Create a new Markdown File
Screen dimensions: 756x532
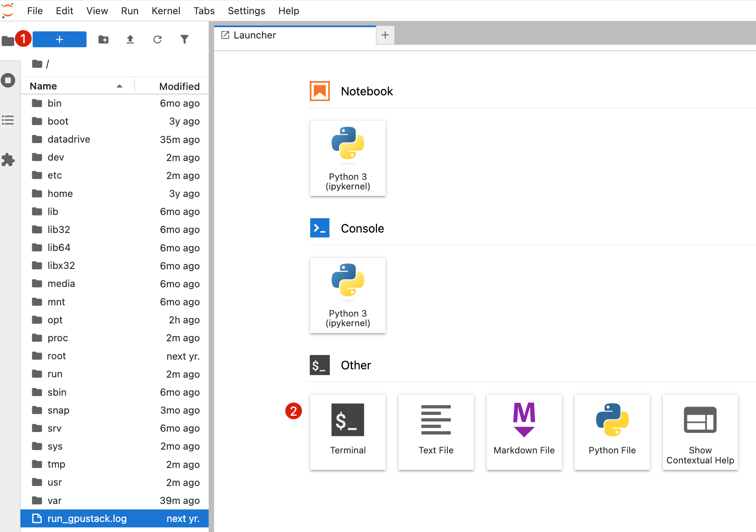point(524,432)
